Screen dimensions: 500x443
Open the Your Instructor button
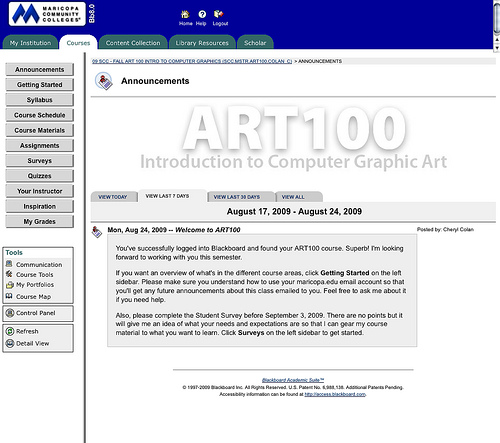point(39,191)
